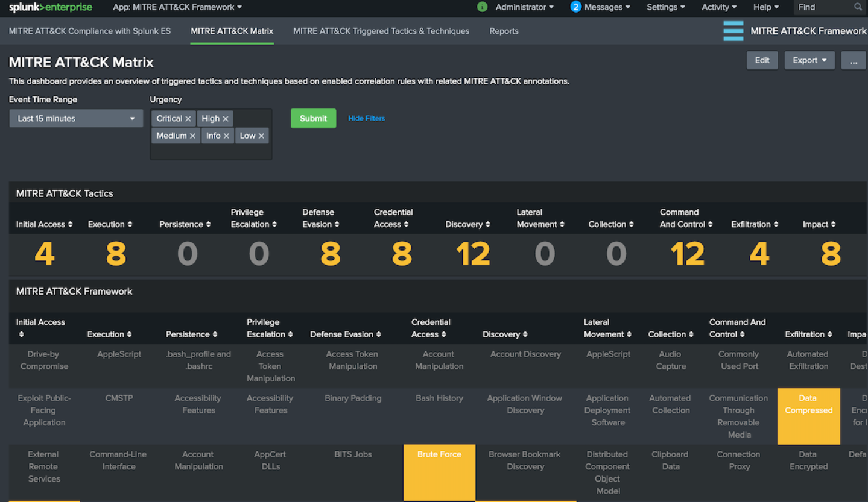Open the more options ellipsis button
Viewport: 868px width, 502px height.
(854, 60)
